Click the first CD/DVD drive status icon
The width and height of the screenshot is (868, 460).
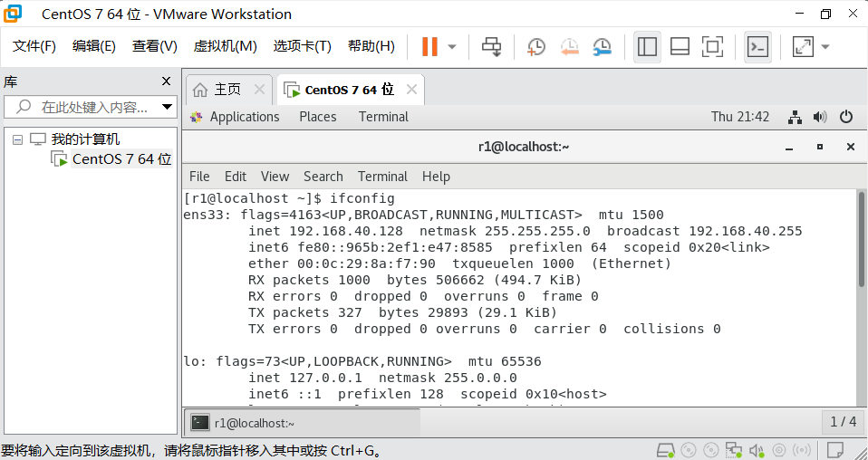point(689,450)
